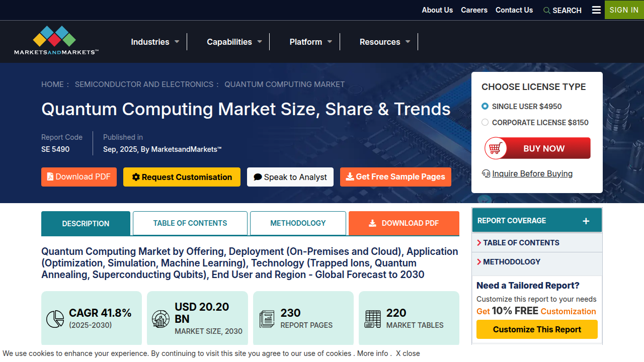Go to HOME breadcrumb link

coord(52,84)
